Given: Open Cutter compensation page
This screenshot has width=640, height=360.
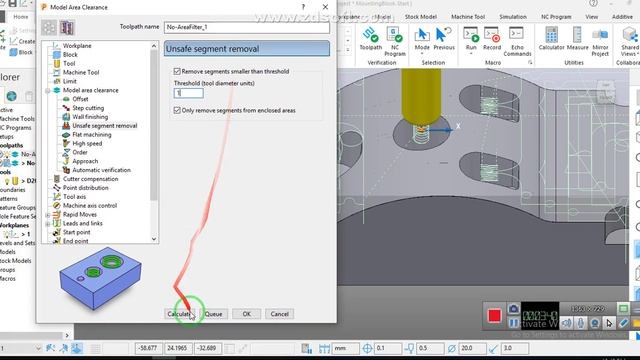Looking at the screenshot, I should click(90, 179).
